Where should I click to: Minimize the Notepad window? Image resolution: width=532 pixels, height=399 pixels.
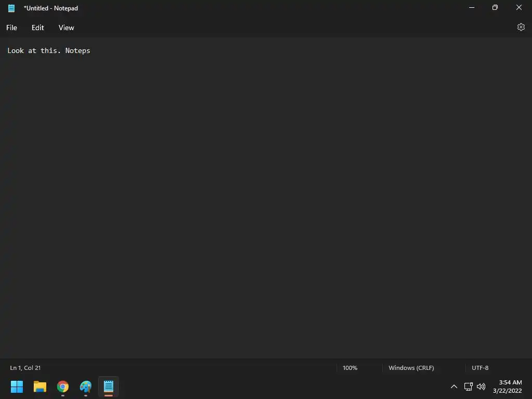pos(472,7)
